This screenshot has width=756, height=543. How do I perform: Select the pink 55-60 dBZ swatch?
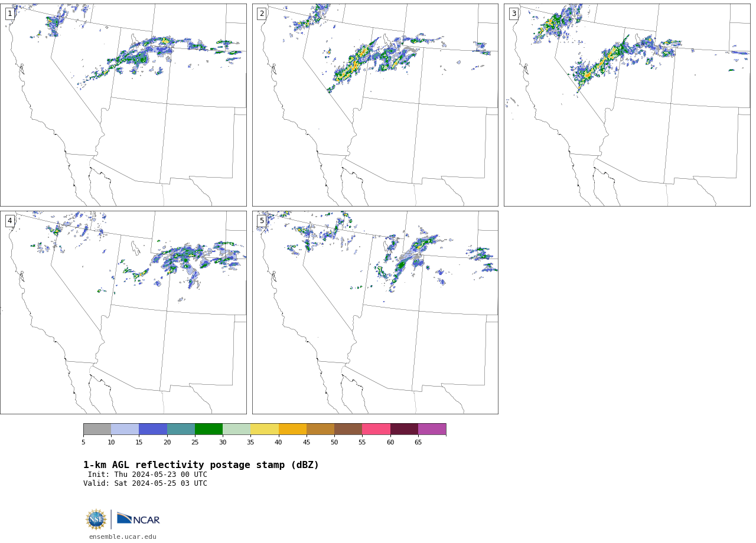(376, 429)
